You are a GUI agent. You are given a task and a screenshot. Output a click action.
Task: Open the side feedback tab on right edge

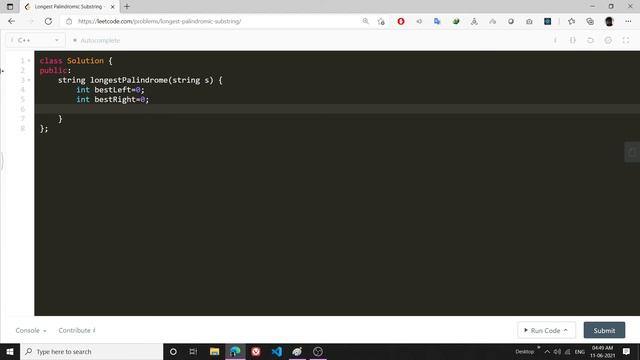632,152
